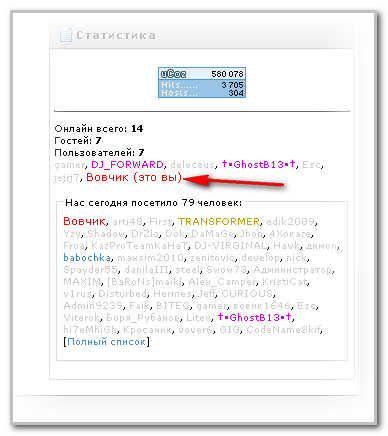Open [BaRoNs]maikl profile link

click(x=145, y=282)
